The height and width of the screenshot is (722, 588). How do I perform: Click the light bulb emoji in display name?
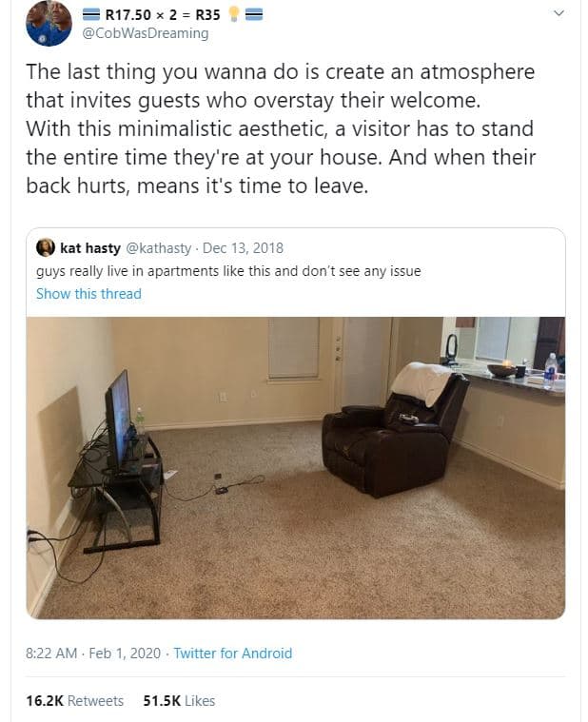[x=233, y=14]
